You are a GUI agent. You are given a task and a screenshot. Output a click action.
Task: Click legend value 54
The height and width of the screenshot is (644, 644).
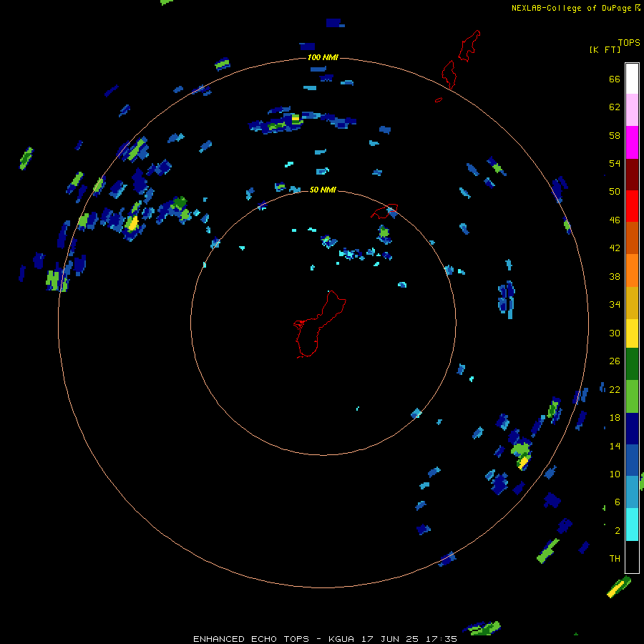point(615,163)
